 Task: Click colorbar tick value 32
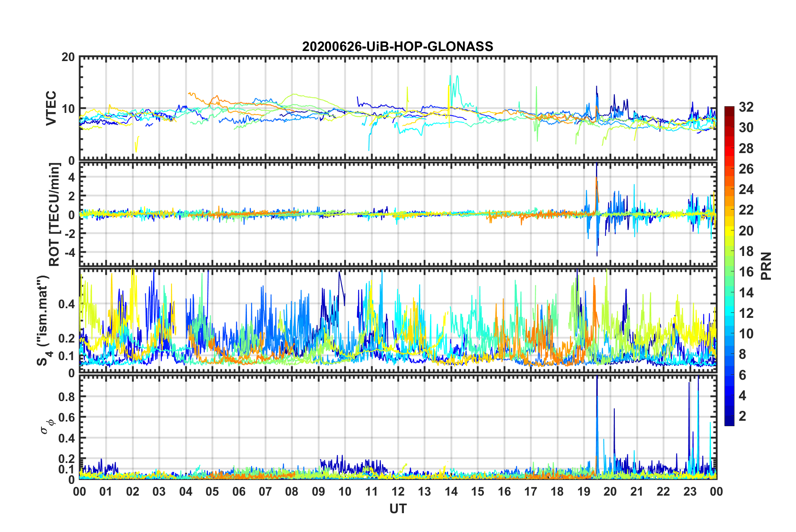pos(746,107)
